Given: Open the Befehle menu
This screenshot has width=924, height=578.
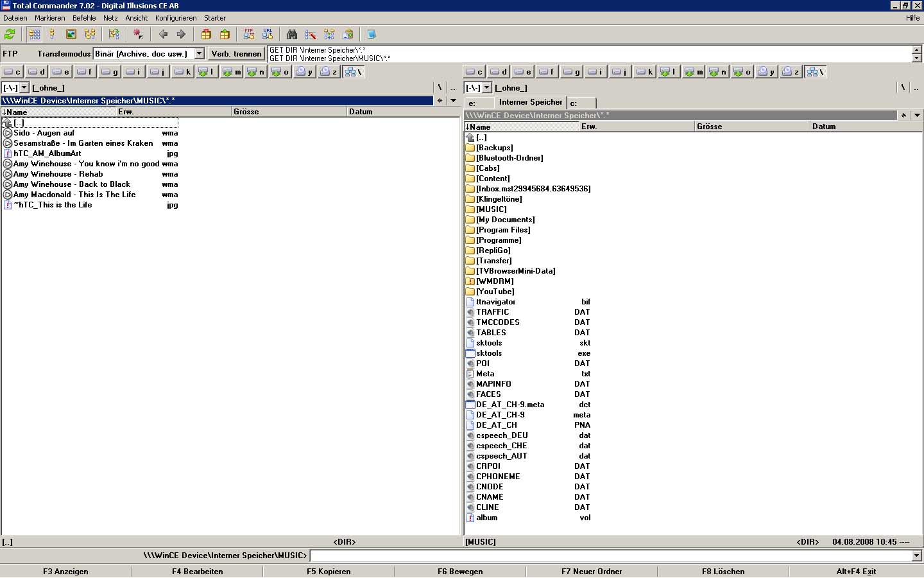Looking at the screenshot, I should pyautogui.click(x=84, y=18).
